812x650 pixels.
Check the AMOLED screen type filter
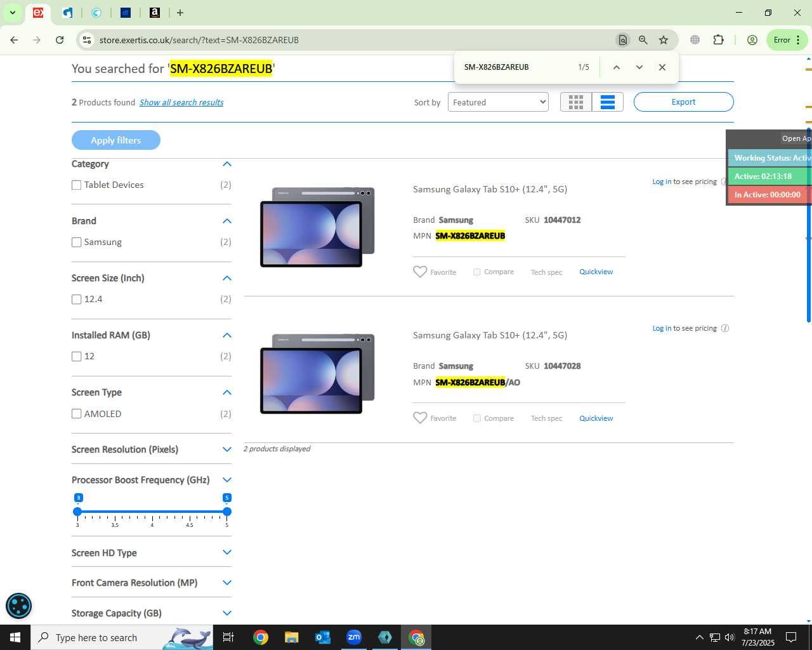click(77, 414)
